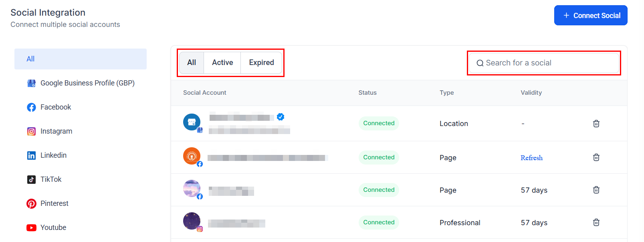This screenshot has height=242, width=644.
Task: Click the orange avatar of Refresh page
Action: pos(192,156)
